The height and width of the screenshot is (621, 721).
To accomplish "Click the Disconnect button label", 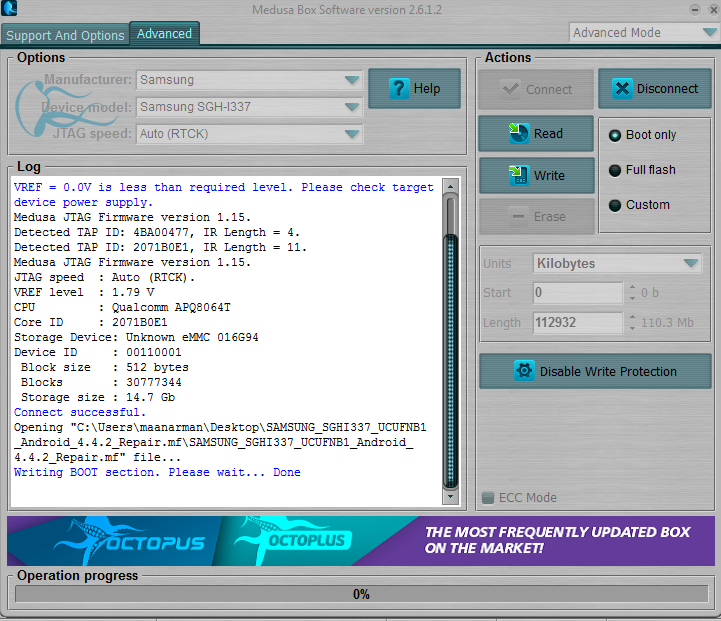I will coord(667,88).
